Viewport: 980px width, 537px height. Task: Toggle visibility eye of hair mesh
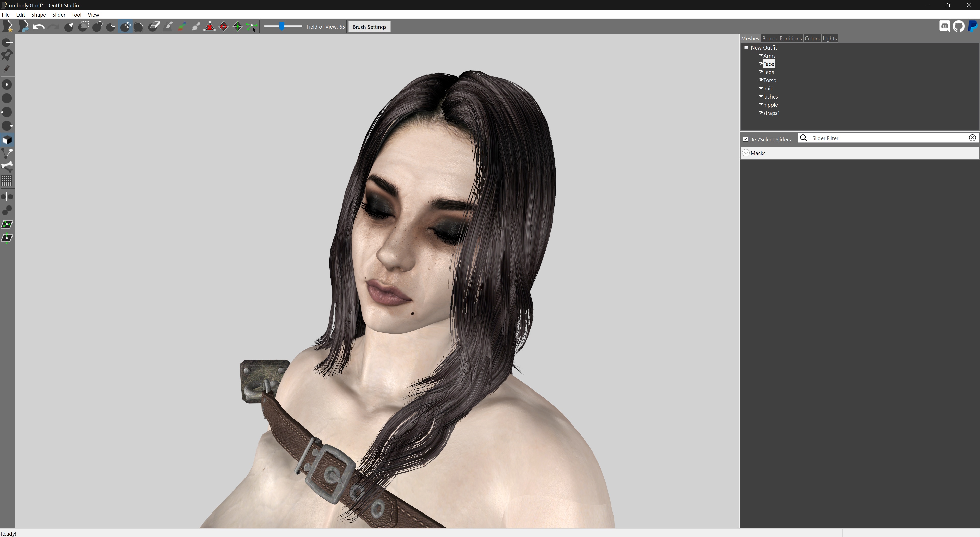pos(761,88)
